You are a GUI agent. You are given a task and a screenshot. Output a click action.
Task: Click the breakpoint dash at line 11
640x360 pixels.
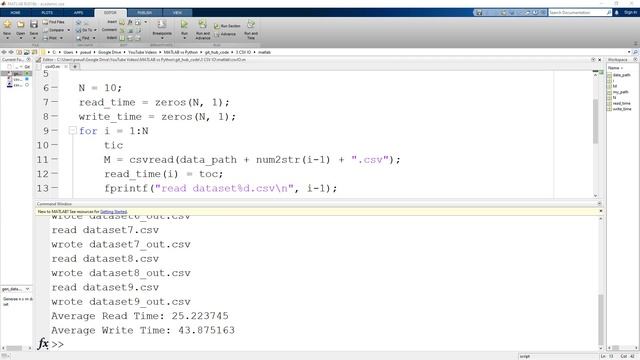pos(55,159)
